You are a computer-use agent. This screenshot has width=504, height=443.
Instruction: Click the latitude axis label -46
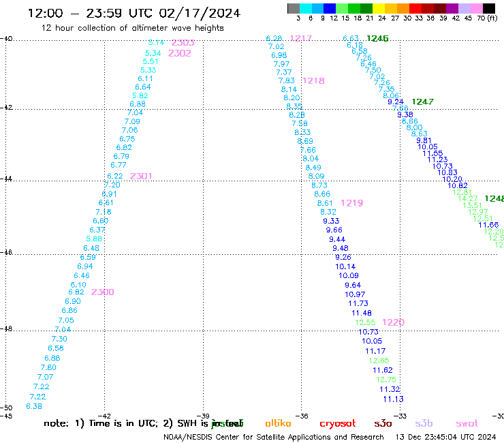(x=6, y=252)
